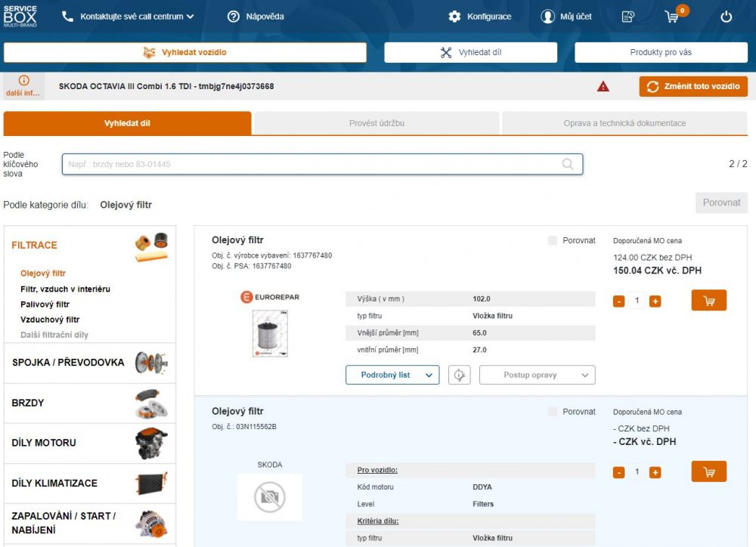Click the labor time icon beside Podrobný list
756x547 pixels.
point(459,375)
